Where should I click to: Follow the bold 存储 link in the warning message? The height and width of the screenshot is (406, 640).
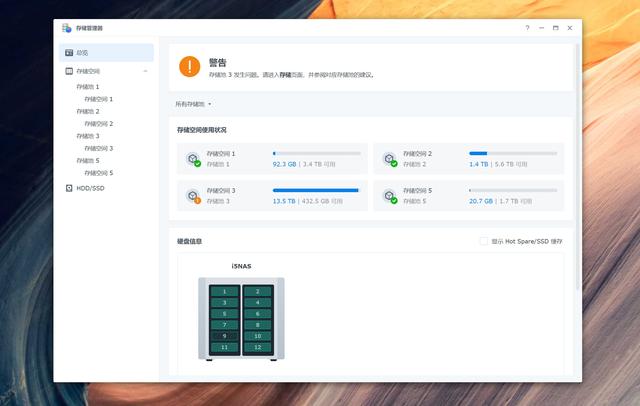click(285, 75)
